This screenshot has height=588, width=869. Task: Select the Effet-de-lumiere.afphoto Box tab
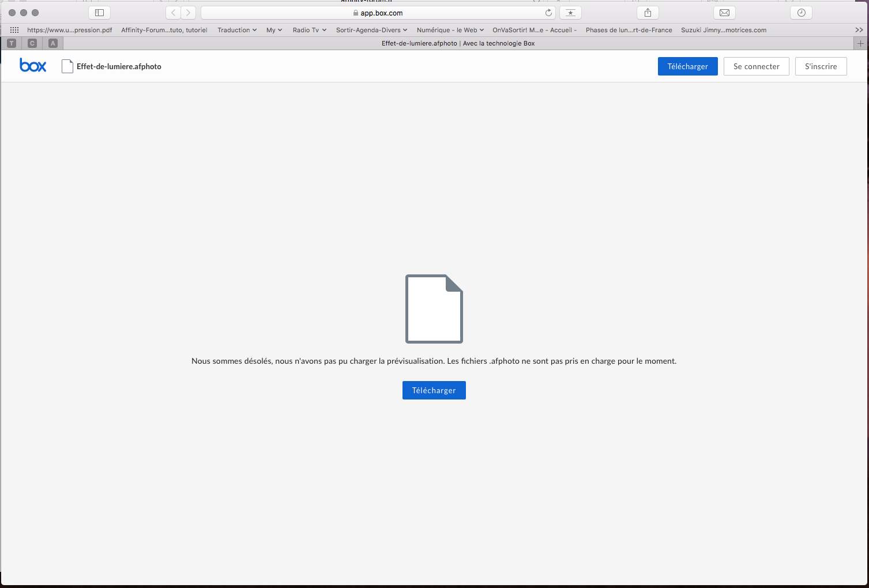[x=458, y=43]
